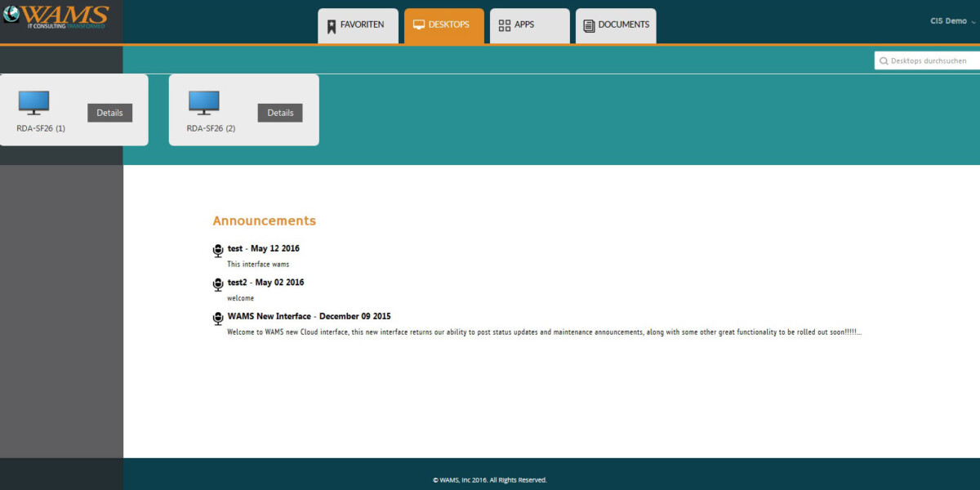Click the WAMS logo in the header
980x490 pixels.
pyautogui.click(x=57, y=16)
